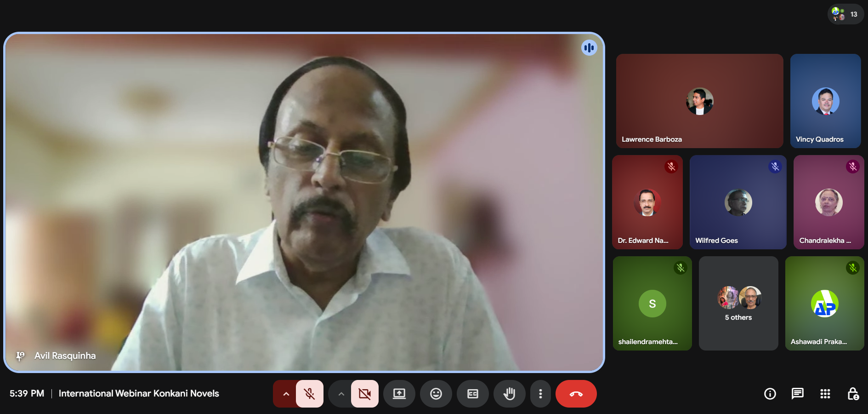Screen dimensions: 868x414
Task: Turn on the camera
Action: (x=365, y=394)
